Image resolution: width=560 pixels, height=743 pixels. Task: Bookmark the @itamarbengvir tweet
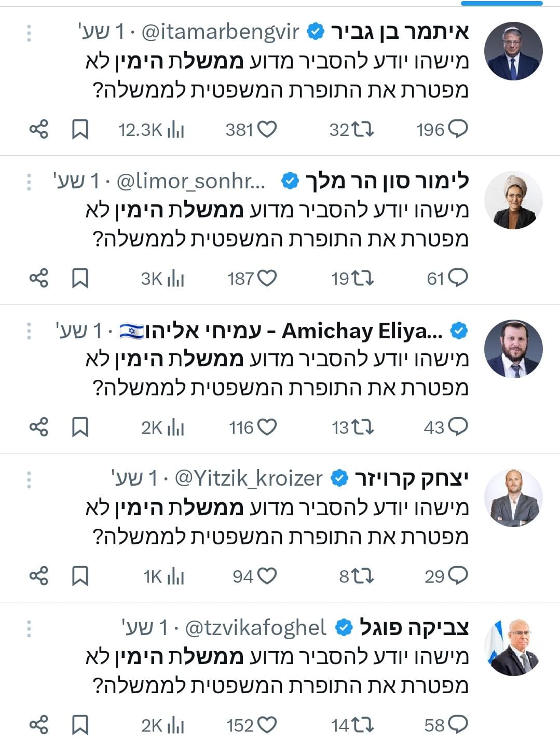[x=80, y=129]
